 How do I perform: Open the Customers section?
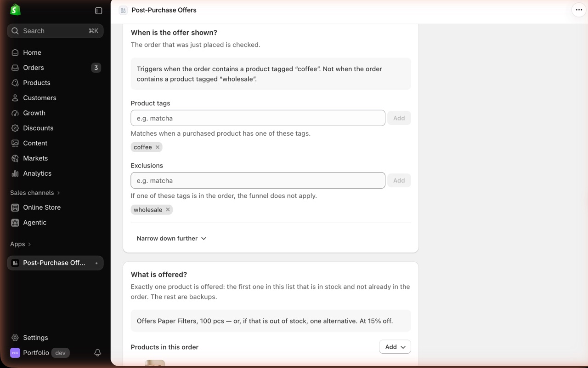tap(55, 98)
